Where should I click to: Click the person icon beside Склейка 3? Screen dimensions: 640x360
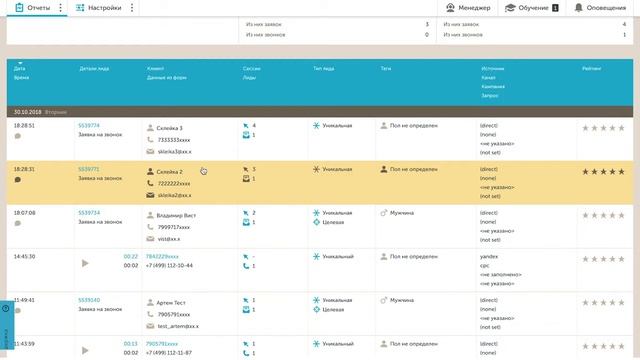point(150,128)
